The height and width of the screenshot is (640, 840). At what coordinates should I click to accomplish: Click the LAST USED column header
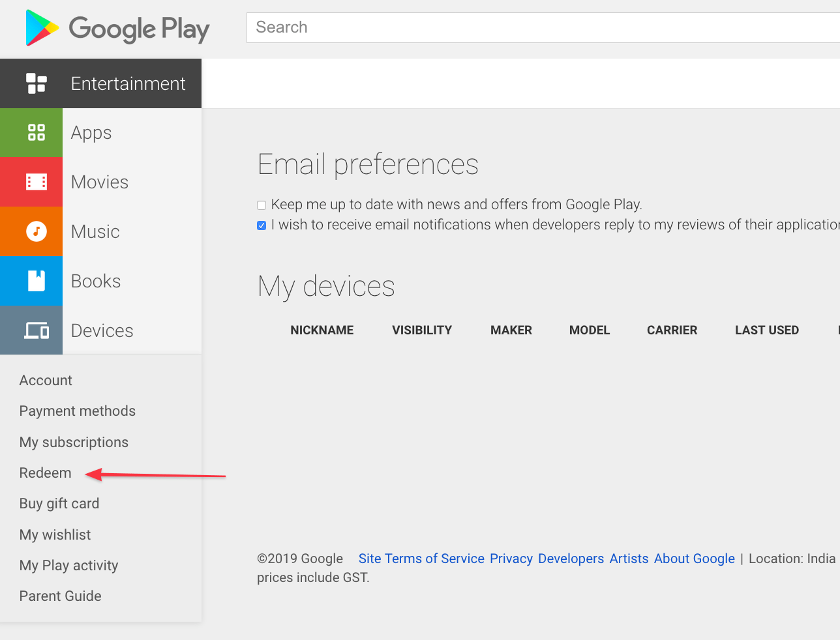767,330
